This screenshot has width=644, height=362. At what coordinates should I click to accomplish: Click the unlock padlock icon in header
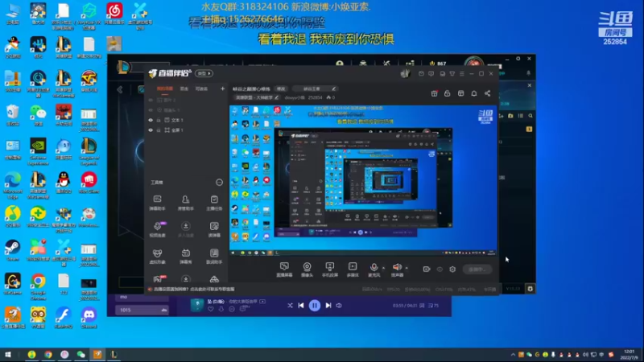pos(448,93)
